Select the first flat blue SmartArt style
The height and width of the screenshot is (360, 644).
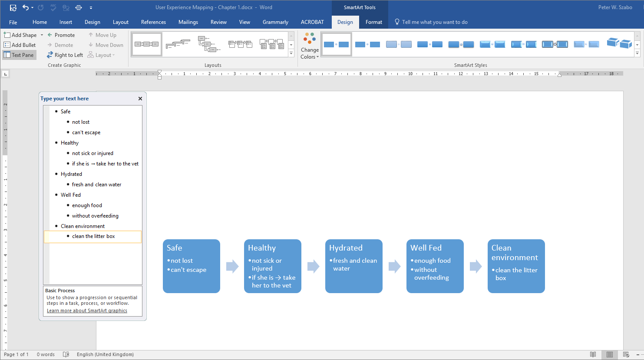(336, 44)
